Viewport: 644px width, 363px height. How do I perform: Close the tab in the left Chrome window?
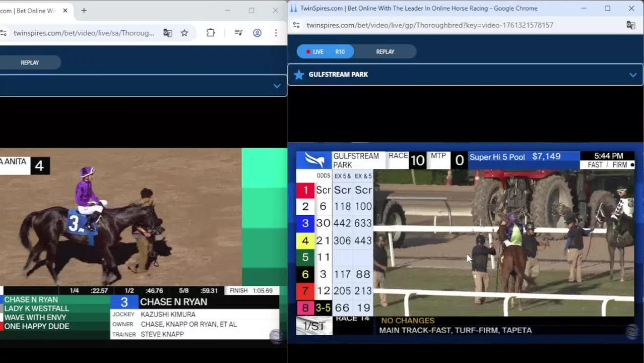[65, 11]
